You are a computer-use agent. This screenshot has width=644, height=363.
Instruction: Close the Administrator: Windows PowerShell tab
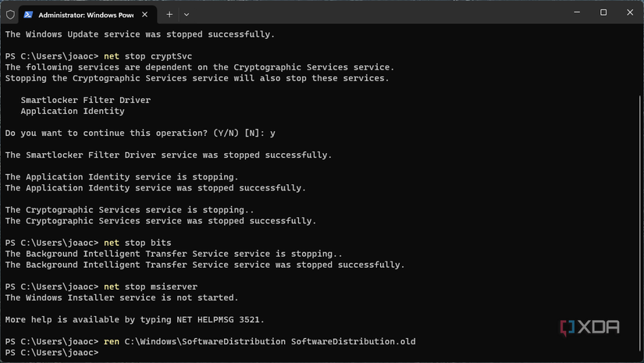pyautogui.click(x=145, y=14)
